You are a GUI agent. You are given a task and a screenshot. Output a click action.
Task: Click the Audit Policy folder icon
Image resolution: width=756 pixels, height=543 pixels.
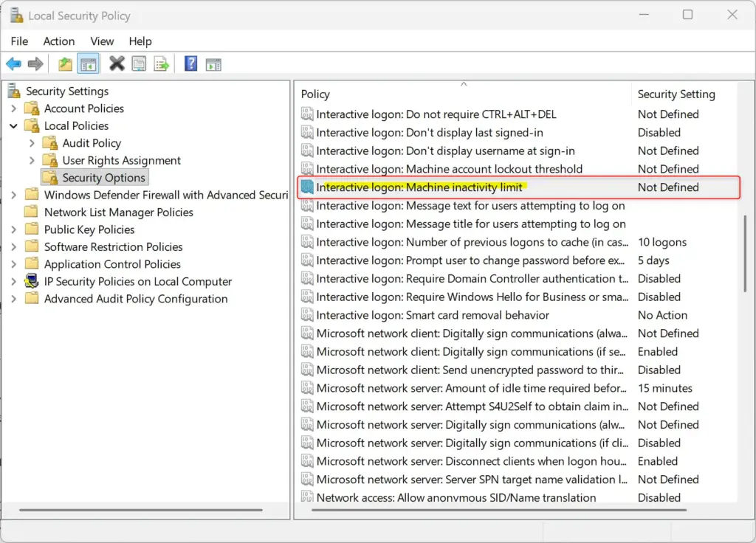point(50,143)
